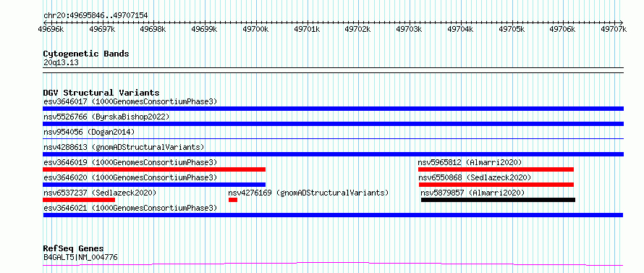
Task: Click the 49699k ruler tick label
Action: [204, 29]
